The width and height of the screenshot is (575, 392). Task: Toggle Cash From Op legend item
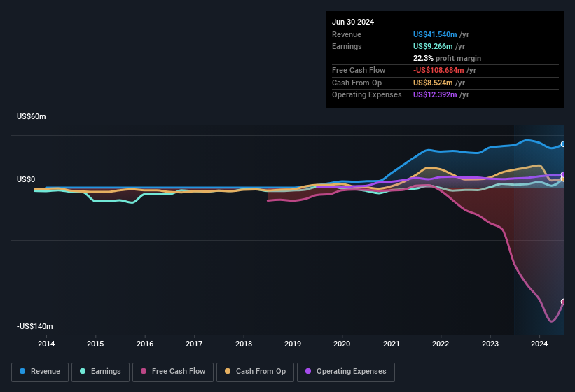tap(255, 372)
